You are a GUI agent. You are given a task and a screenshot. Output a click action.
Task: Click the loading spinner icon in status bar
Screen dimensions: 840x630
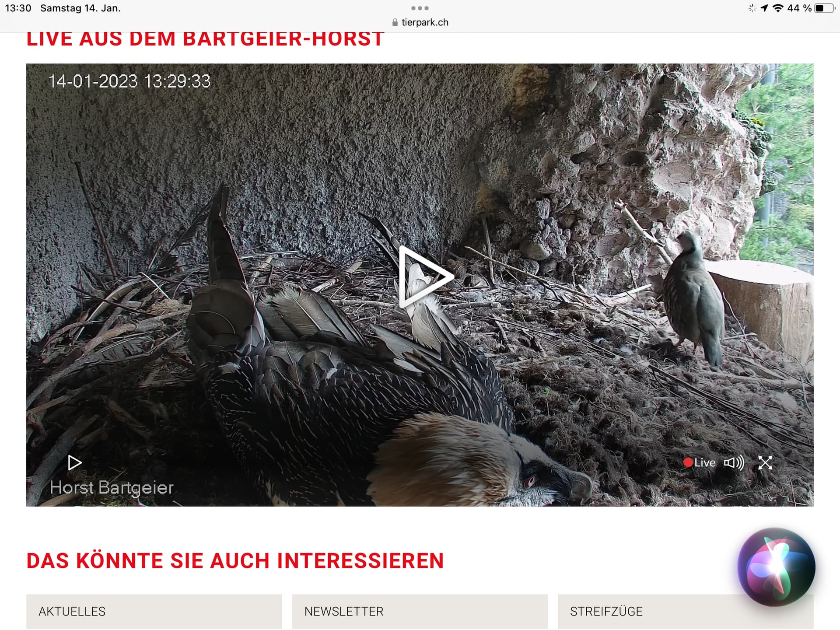(x=752, y=8)
